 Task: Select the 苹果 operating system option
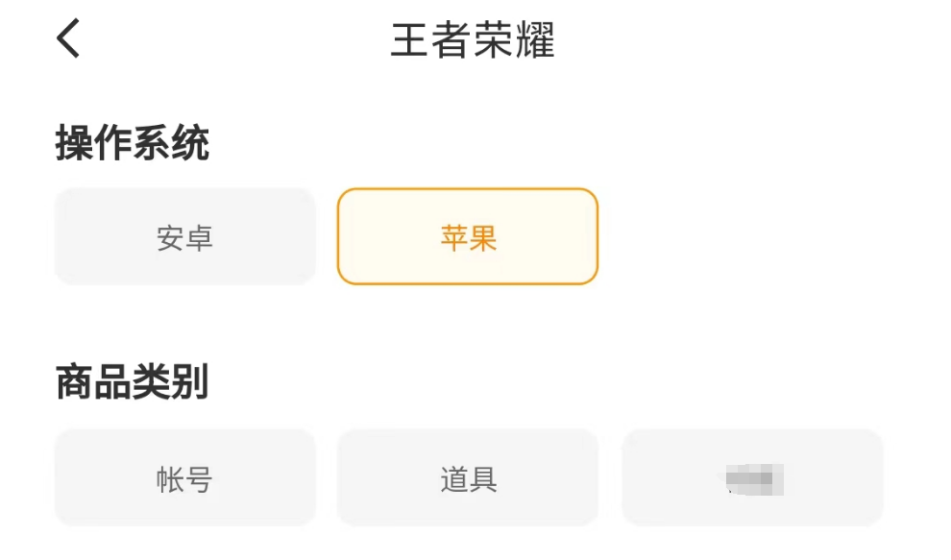(468, 237)
